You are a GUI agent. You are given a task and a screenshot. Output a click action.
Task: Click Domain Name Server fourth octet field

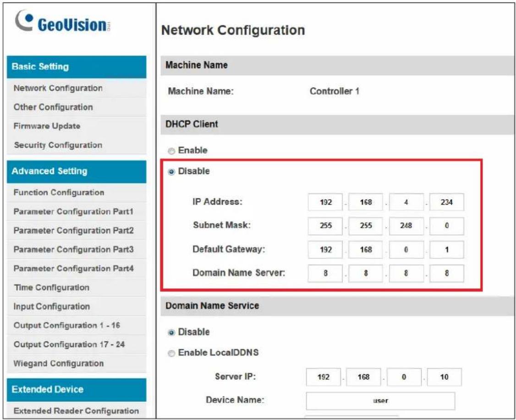coord(446,273)
